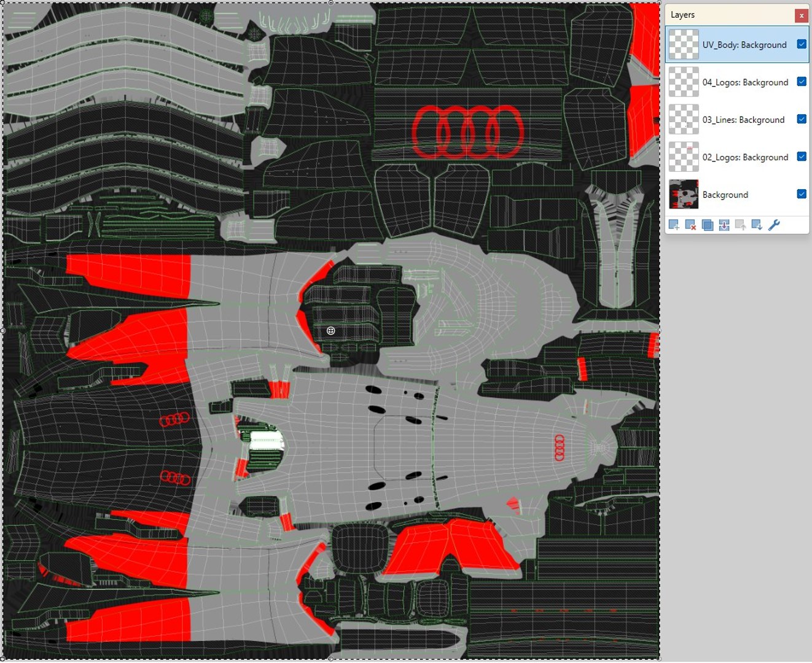Move layer up (greyed arrow icon)

pyautogui.click(x=741, y=225)
